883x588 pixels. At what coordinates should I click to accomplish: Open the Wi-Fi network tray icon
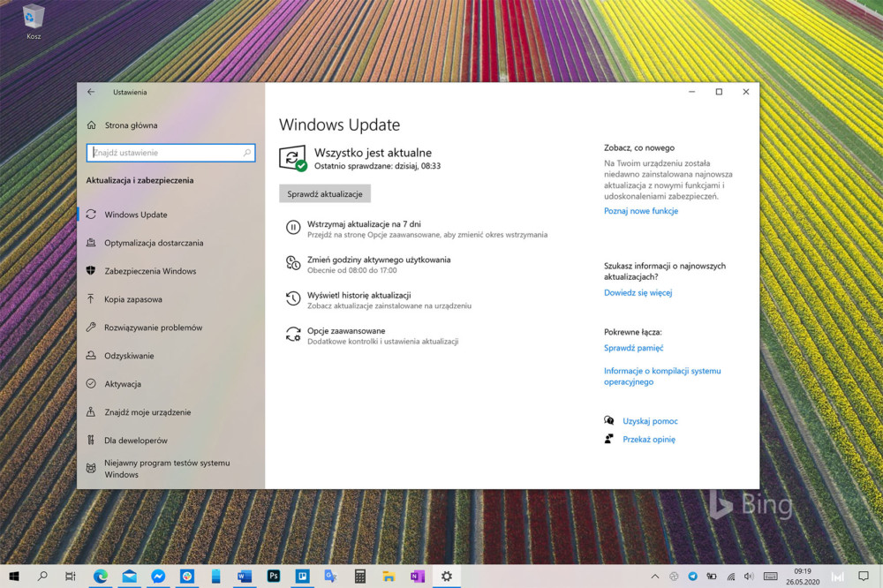point(731,577)
